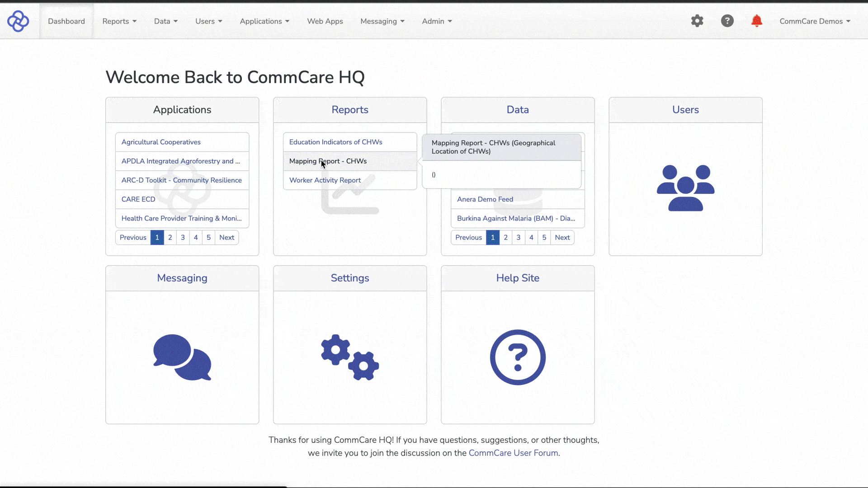Click the CommCare HQ logo
Screen dimensions: 868x488
coord(18,21)
